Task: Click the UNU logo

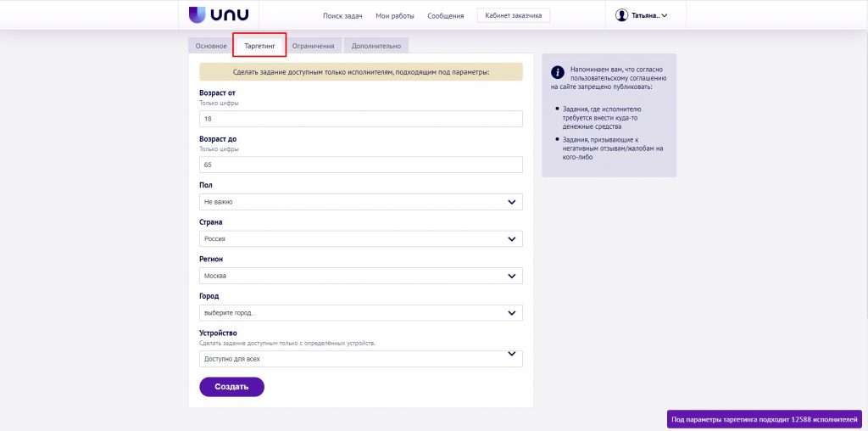Action: pos(219,15)
